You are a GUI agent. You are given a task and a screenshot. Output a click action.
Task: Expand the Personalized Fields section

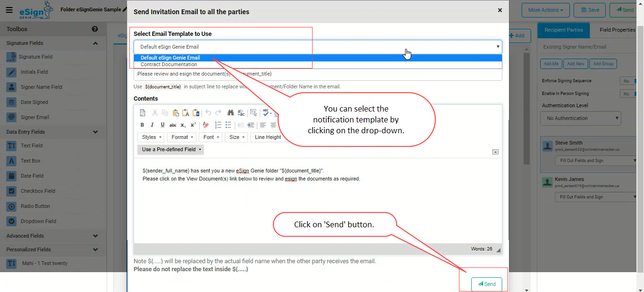(95, 250)
